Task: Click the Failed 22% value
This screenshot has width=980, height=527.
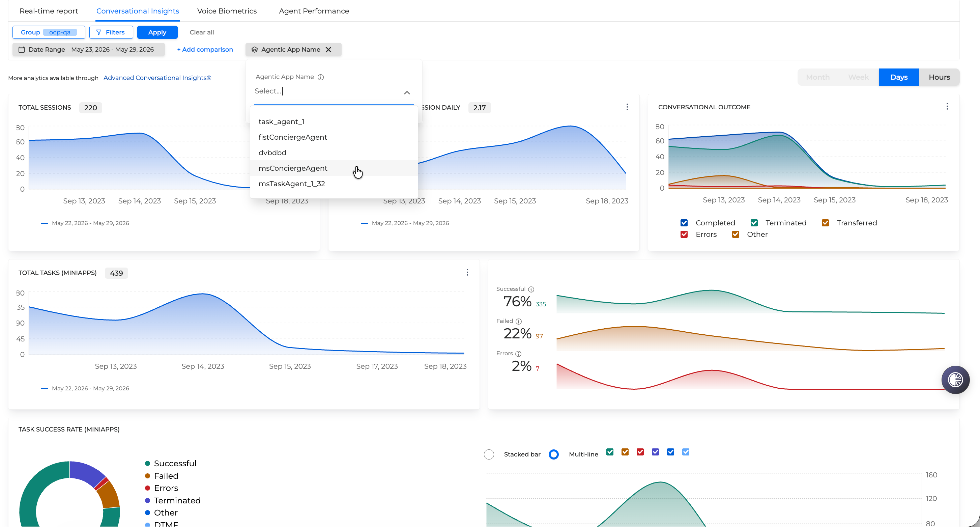Action: click(517, 333)
